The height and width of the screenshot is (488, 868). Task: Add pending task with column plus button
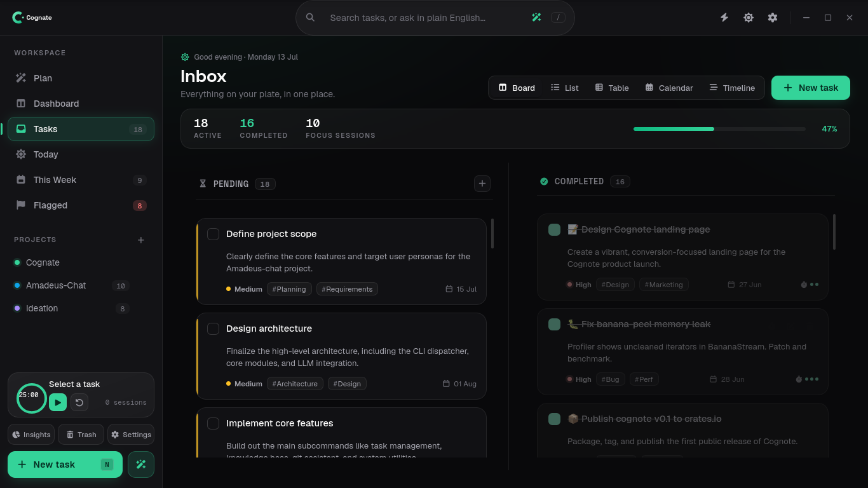click(x=482, y=184)
